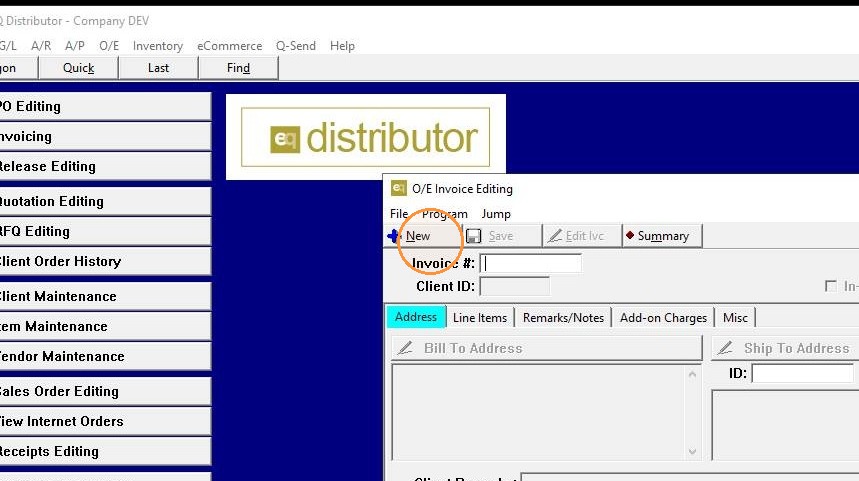Open the A/P menu
859x481 pixels.
click(75, 46)
